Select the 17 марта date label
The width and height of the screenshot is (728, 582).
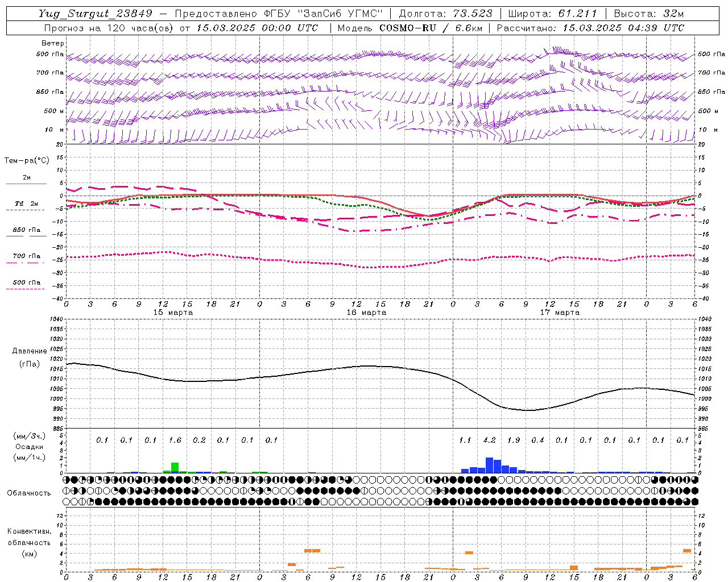560,313
